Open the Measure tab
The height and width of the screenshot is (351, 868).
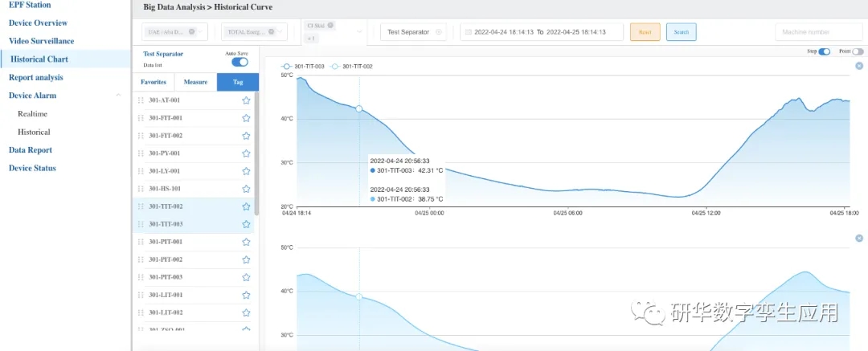tap(195, 82)
